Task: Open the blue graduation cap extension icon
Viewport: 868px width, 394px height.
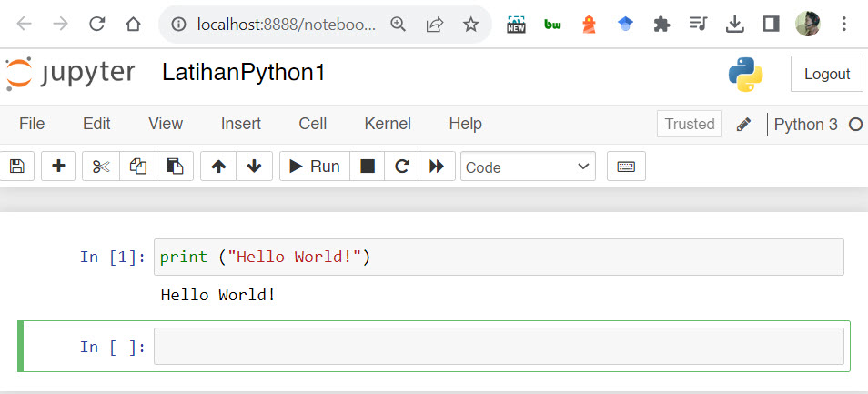Action: click(x=626, y=25)
